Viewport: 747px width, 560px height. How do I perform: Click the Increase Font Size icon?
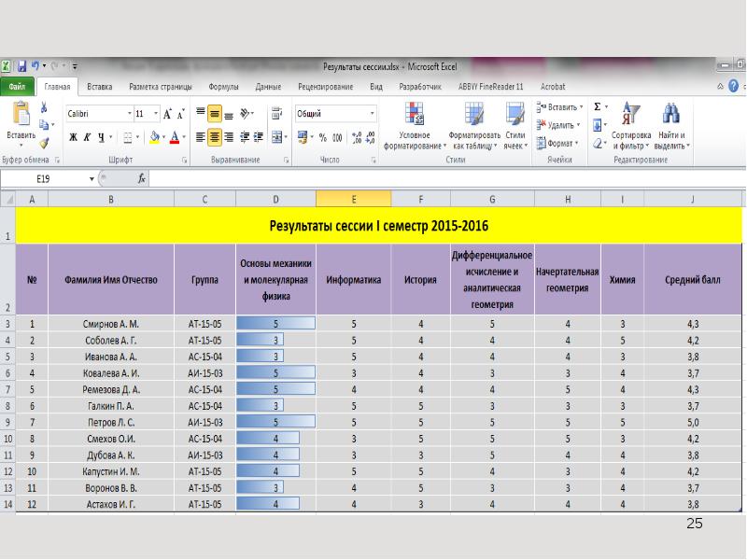[168, 114]
